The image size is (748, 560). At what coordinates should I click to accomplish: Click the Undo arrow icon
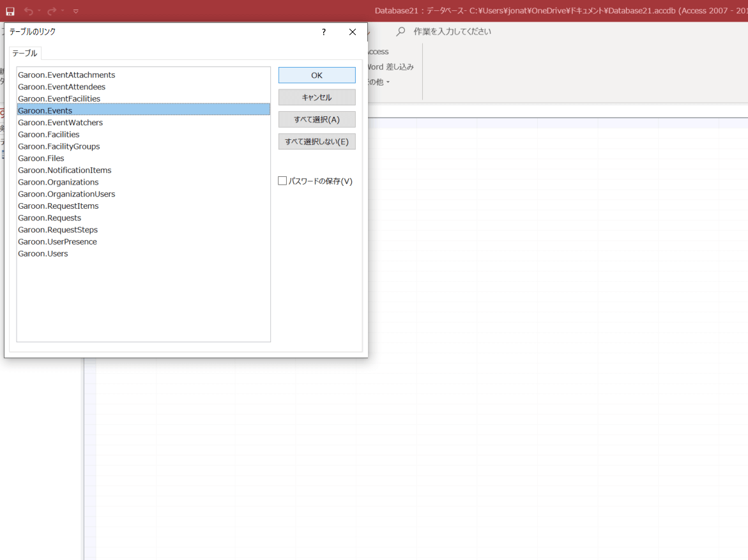coord(29,11)
